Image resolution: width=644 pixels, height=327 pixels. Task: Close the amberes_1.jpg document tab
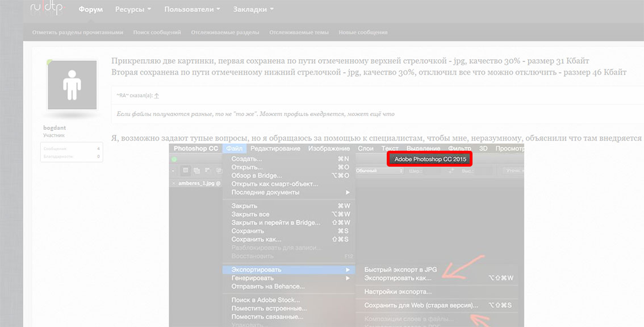point(174,184)
